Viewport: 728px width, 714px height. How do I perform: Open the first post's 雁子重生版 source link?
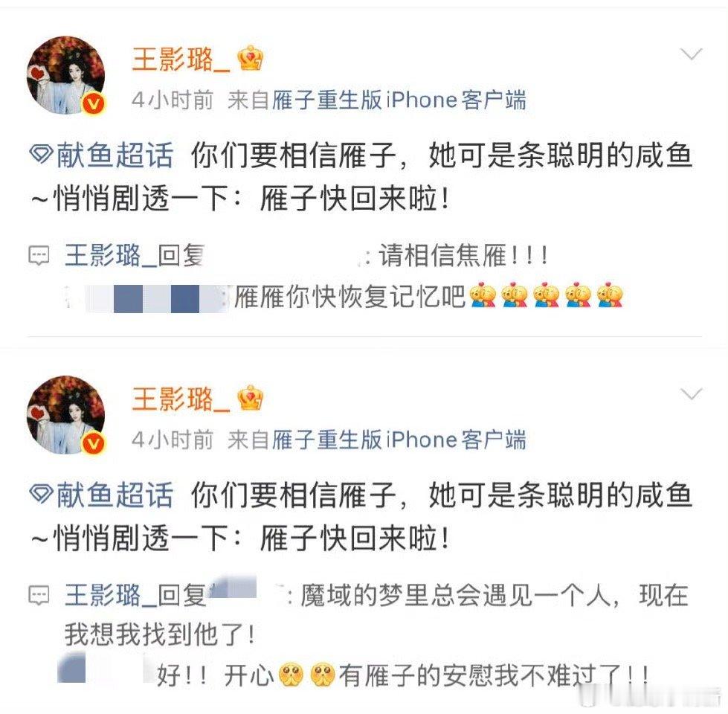pos(327,100)
